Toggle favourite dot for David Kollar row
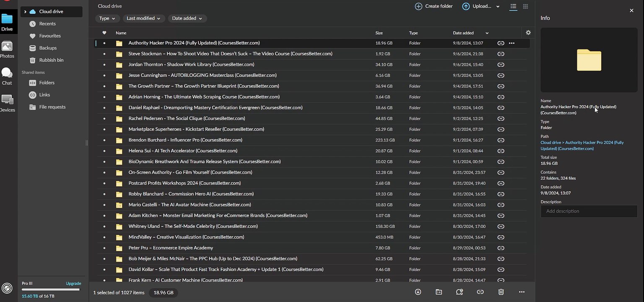Viewport: 644px width, 302px height. tap(104, 270)
